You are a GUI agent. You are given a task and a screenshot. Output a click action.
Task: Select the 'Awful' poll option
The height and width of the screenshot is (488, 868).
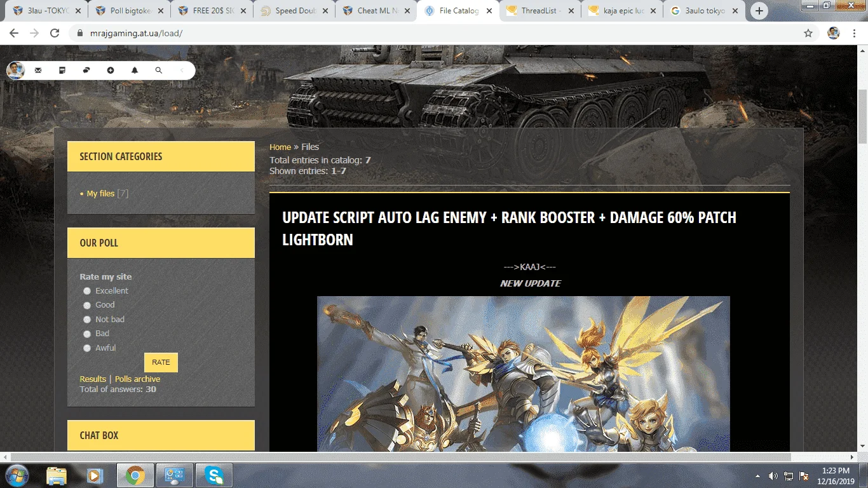[x=87, y=348]
